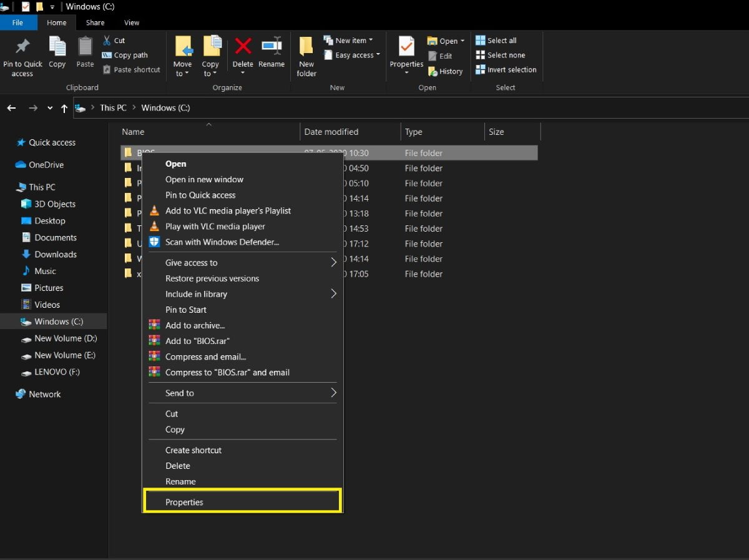Select Properties in context menu

tap(184, 502)
